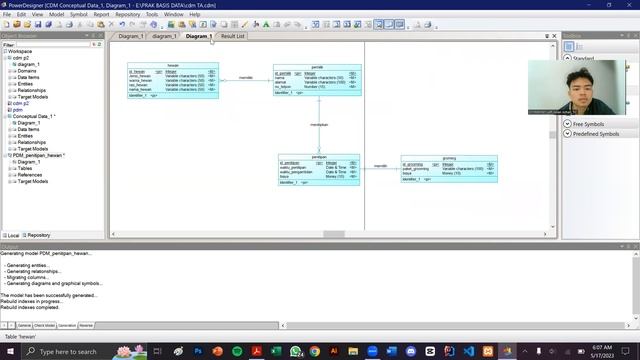The height and width of the screenshot is (360, 640).
Task: Switch to the Repository browser tab
Action: tap(36, 235)
